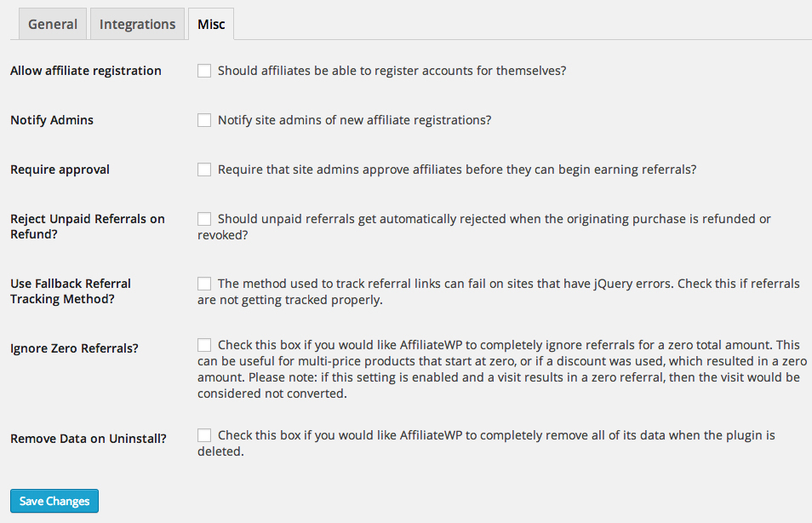Click the bold "Require approval" heading
Screen dimensions: 812x523
click(x=60, y=170)
